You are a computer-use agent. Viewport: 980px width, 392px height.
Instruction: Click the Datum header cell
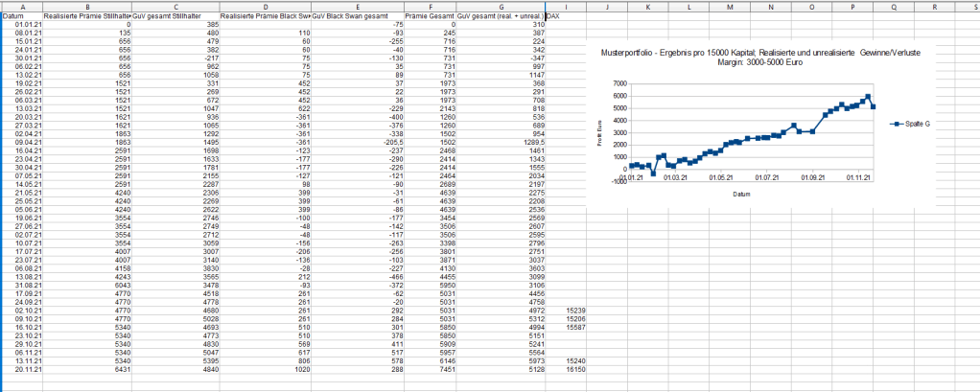point(12,17)
